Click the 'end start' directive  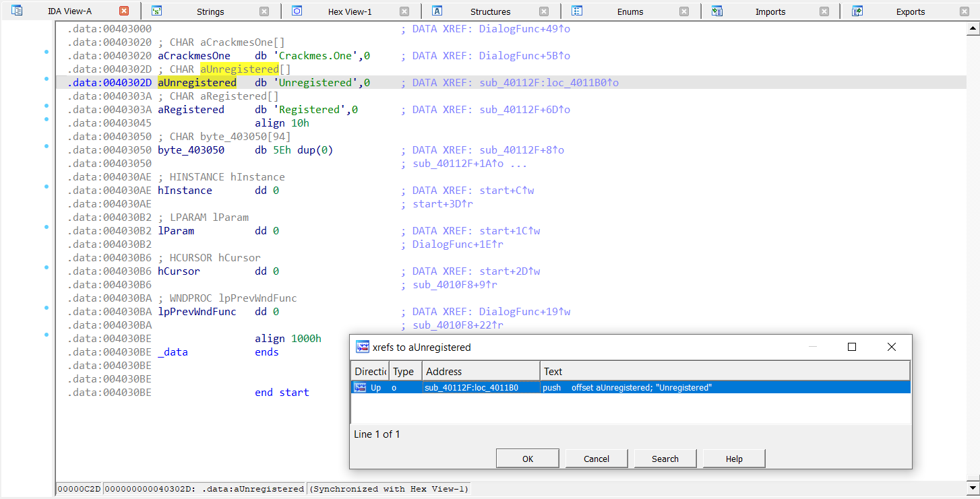coord(282,393)
